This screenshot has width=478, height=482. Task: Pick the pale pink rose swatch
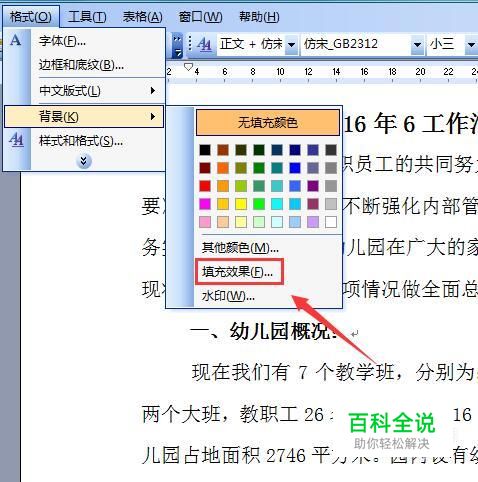point(205,222)
